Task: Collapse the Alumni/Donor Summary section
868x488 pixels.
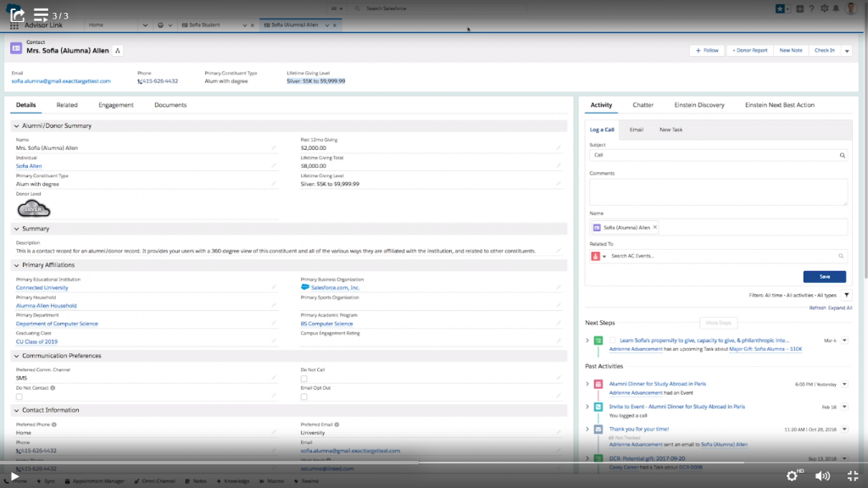Action: [x=17, y=126]
